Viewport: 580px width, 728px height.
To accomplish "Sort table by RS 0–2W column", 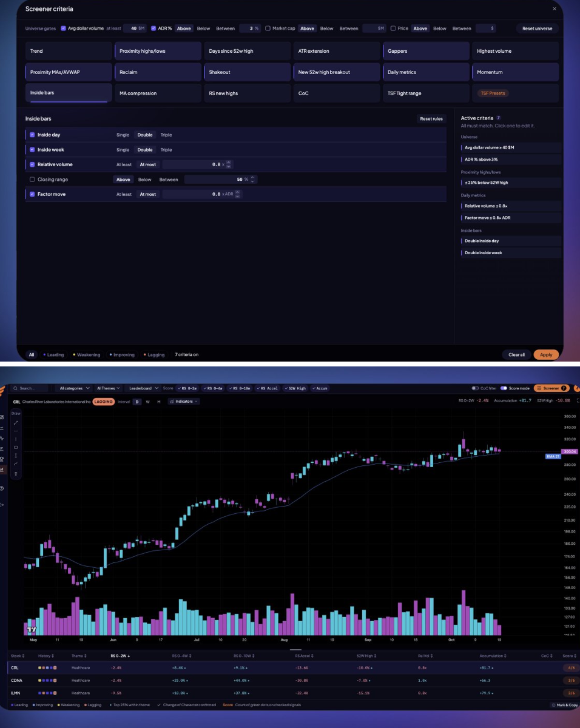I will pos(120,656).
